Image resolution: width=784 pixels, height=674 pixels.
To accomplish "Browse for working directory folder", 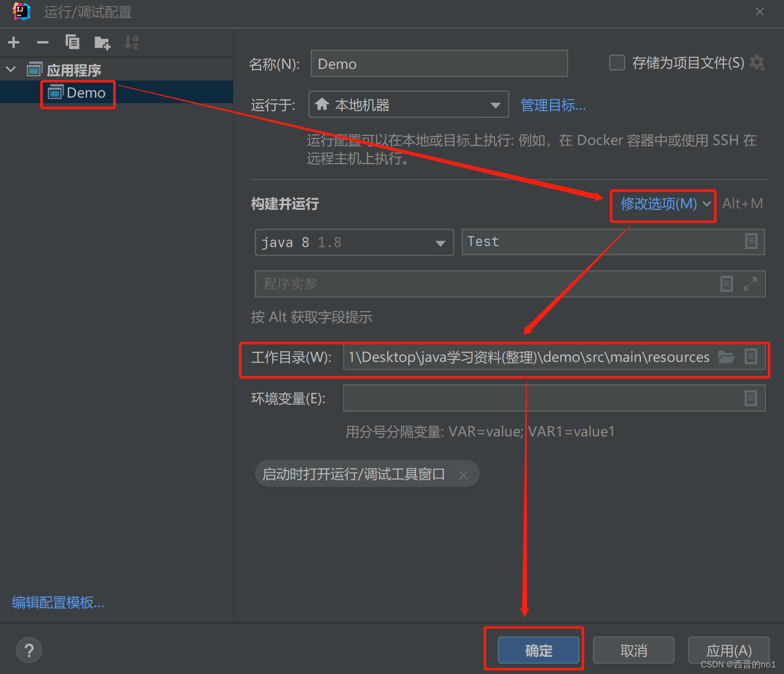I will coord(726,357).
